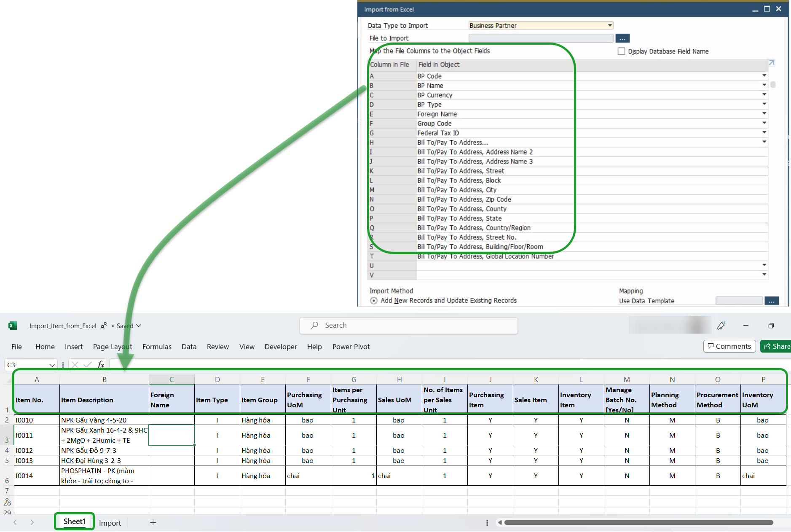Open the Data Type to Import dropdown
This screenshot has width=791, height=532.
click(610, 25)
